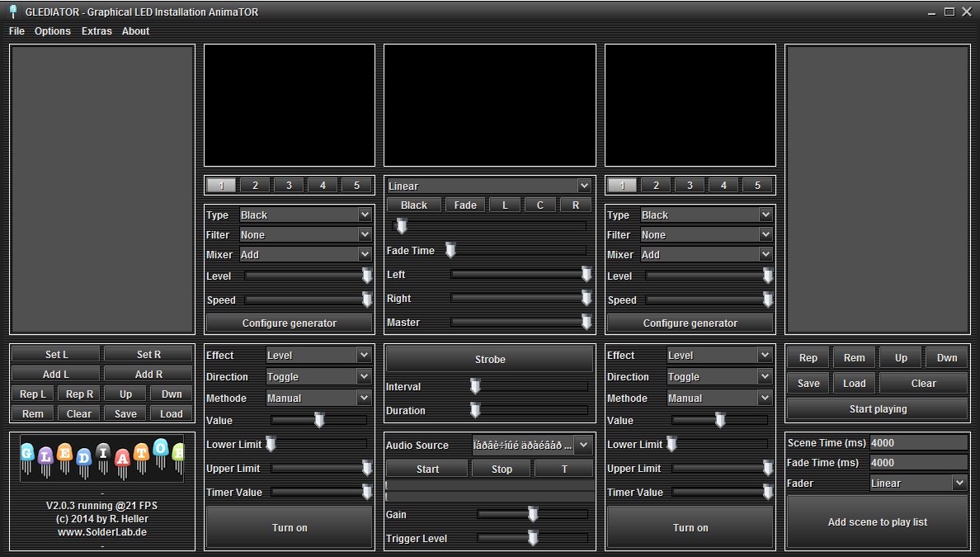The width and height of the screenshot is (980, 557).
Task: Select slot 5 in right generator panel
Action: pyautogui.click(x=757, y=186)
